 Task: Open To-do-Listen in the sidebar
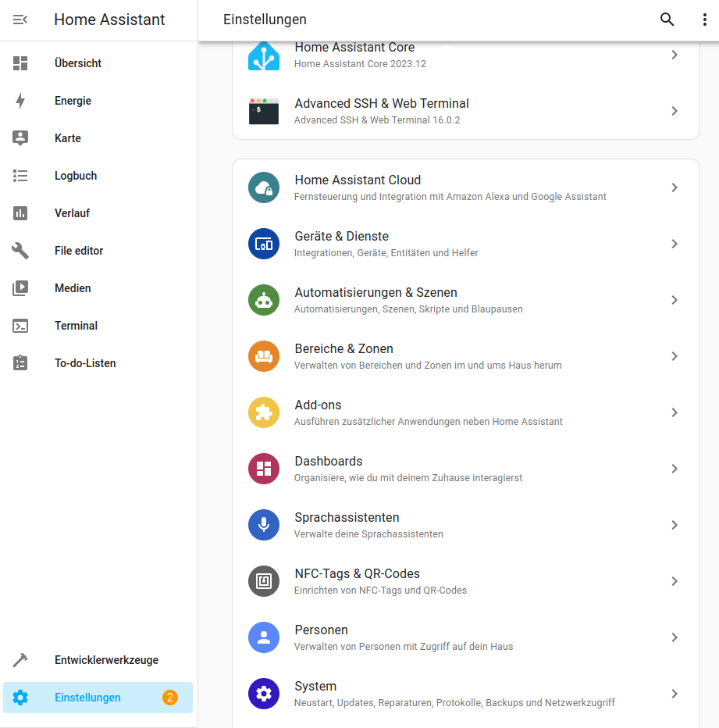pyautogui.click(x=98, y=363)
